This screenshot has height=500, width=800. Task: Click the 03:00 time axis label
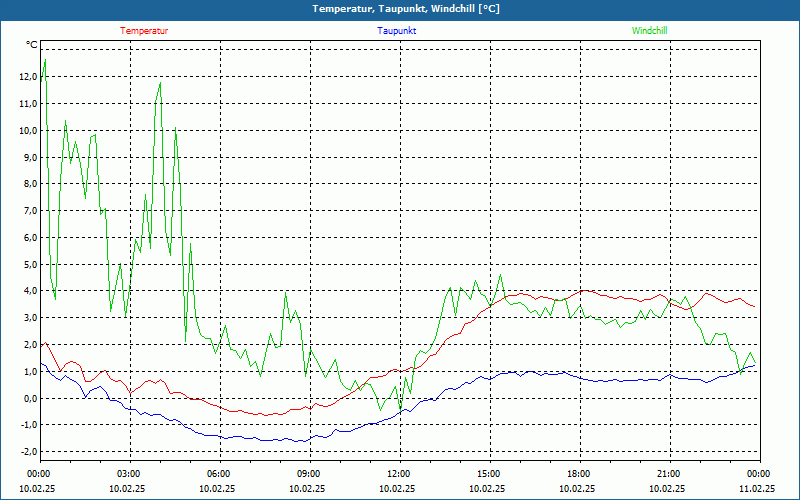tap(128, 474)
